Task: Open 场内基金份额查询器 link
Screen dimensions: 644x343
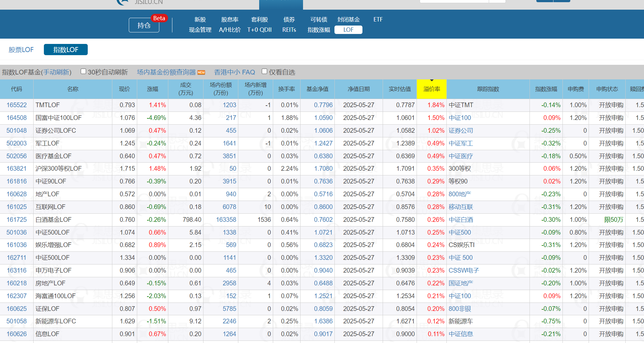Action: pyautogui.click(x=166, y=72)
